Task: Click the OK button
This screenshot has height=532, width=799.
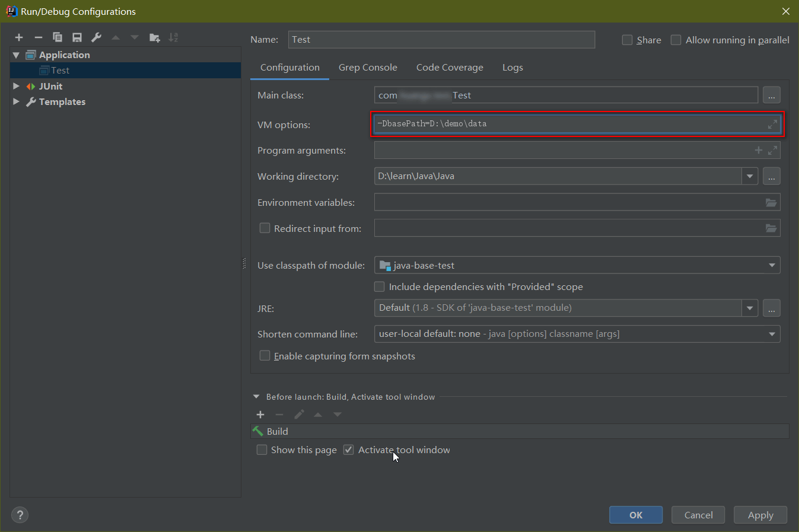Action: 636,515
